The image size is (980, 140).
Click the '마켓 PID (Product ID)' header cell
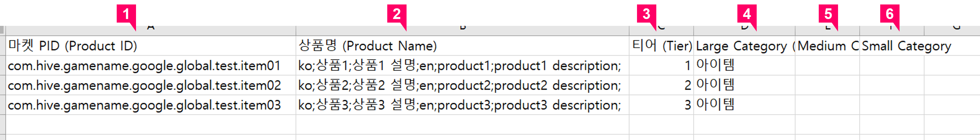pyautogui.click(x=151, y=46)
